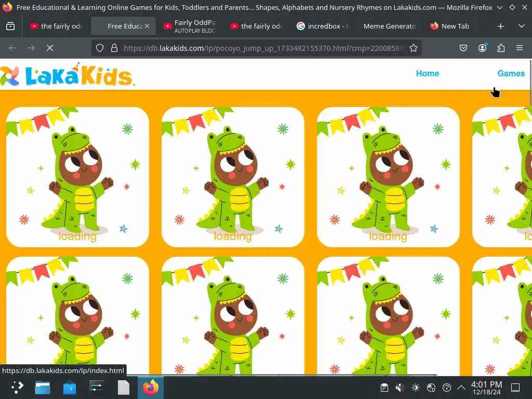Open second game card in second row

[x=233, y=315]
